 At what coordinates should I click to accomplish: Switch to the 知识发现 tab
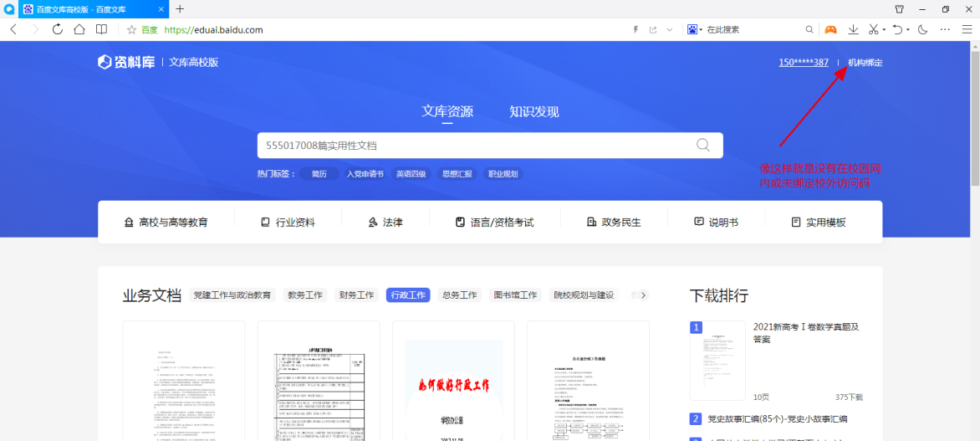click(x=533, y=112)
